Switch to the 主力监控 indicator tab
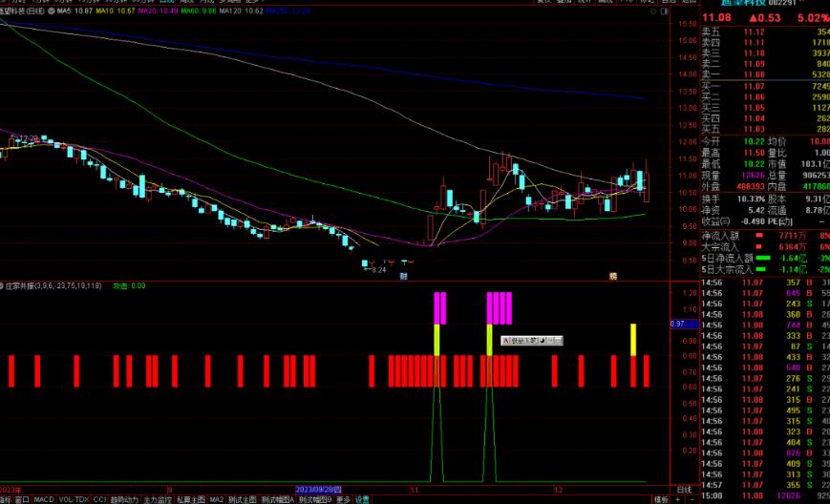Viewport: 830px width, 504px height. click(x=158, y=500)
